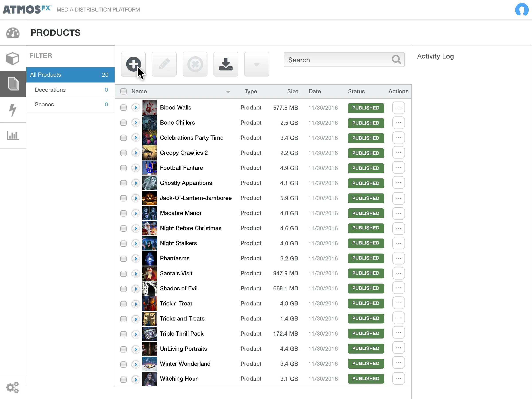Expand the Night Stalkers row
This screenshot has width=532, height=399.
136,243
